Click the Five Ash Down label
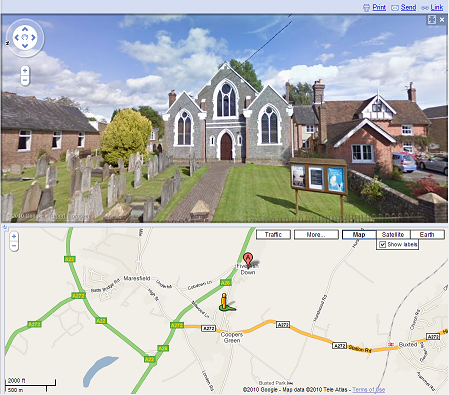This screenshot has height=395, width=449. click(x=248, y=269)
